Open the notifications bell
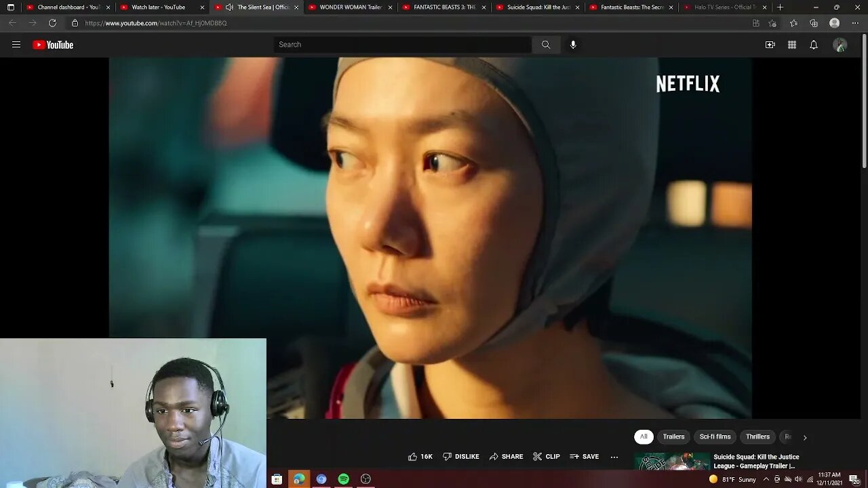The width and height of the screenshot is (868, 488). coord(814,45)
